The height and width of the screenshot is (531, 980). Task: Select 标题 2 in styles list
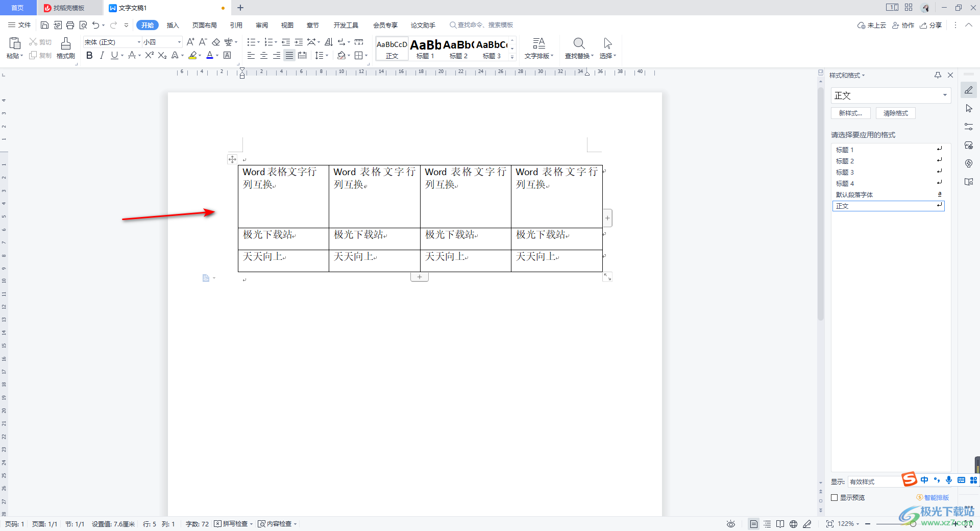pos(888,161)
